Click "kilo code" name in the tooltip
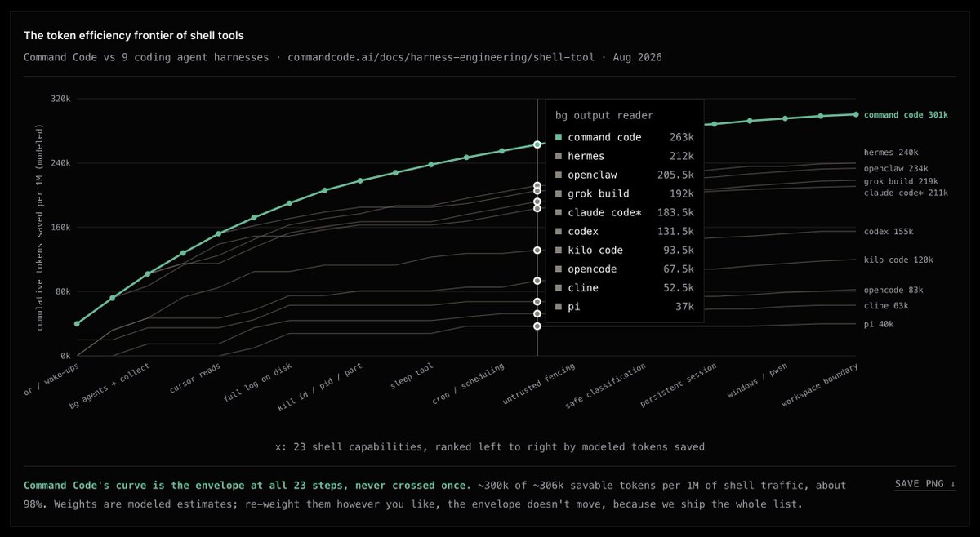Screen dimensions: 980x537 click(x=595, y=250)
